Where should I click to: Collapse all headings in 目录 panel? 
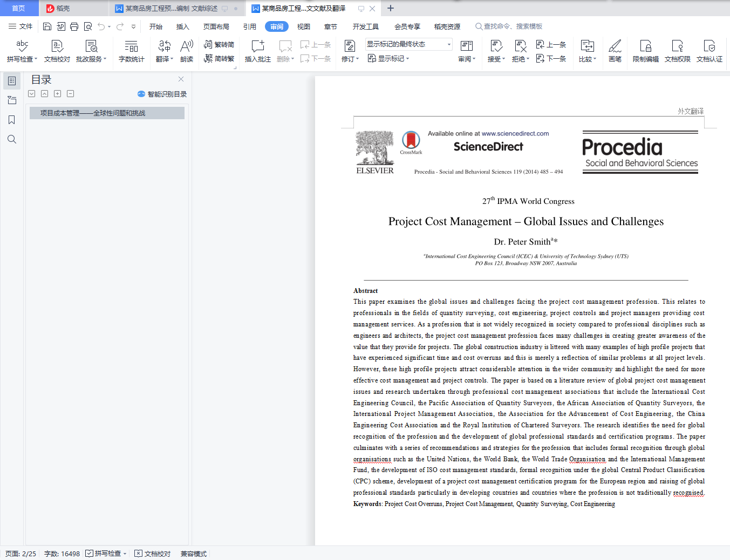coord(44,93)
